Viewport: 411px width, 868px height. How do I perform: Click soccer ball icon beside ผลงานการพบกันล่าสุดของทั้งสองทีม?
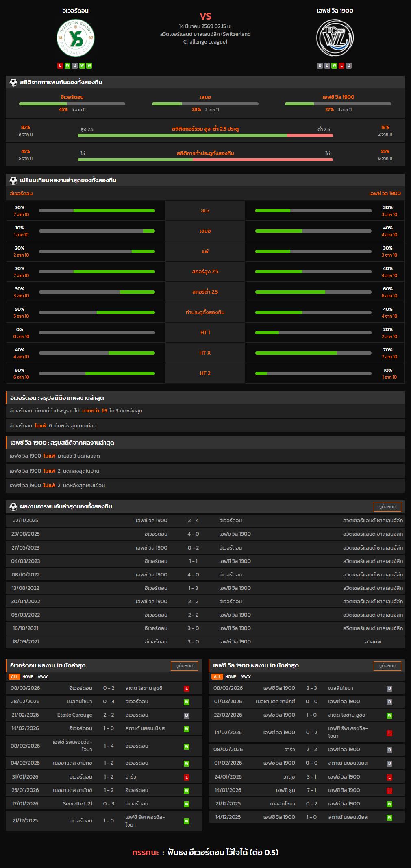click(13, 507)
